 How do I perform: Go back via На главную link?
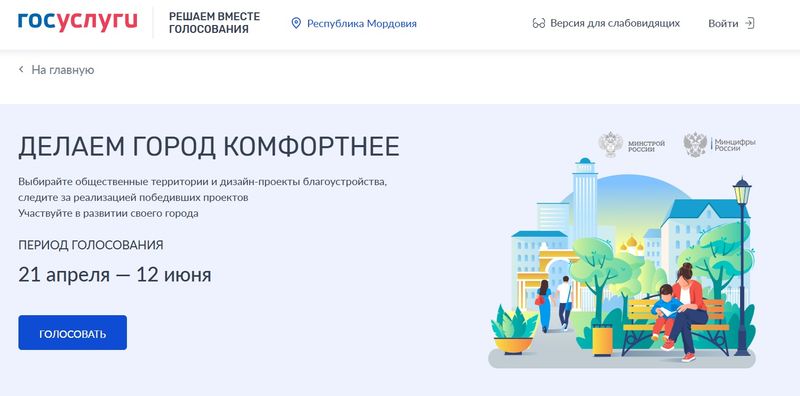point(63,70)
